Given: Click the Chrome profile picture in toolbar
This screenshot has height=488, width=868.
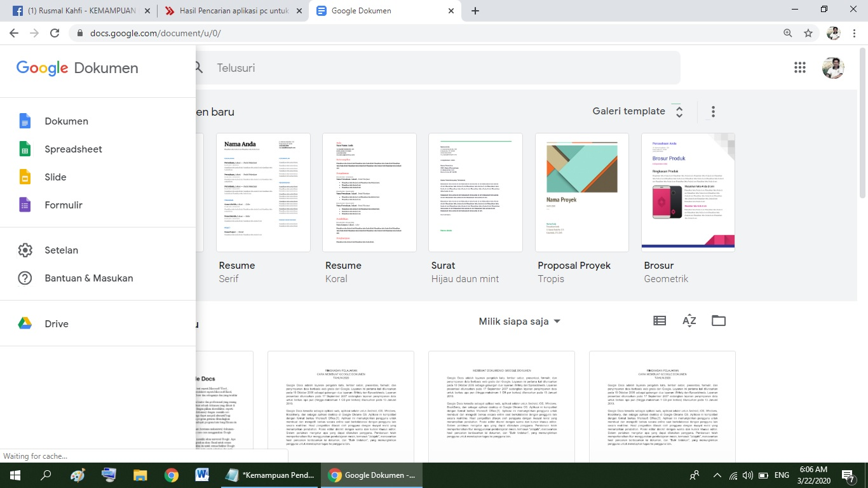Looking at the screenshot, I should tap(833, 33).
